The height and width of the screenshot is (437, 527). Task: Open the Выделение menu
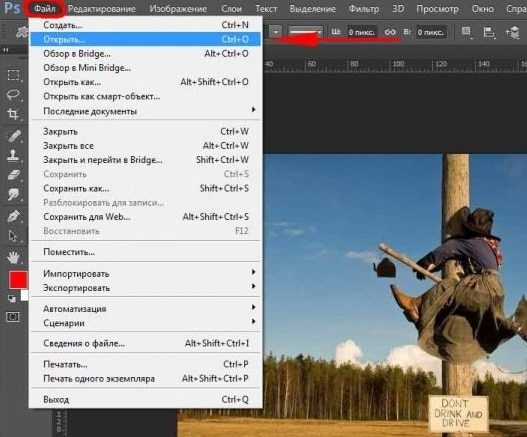313,9
